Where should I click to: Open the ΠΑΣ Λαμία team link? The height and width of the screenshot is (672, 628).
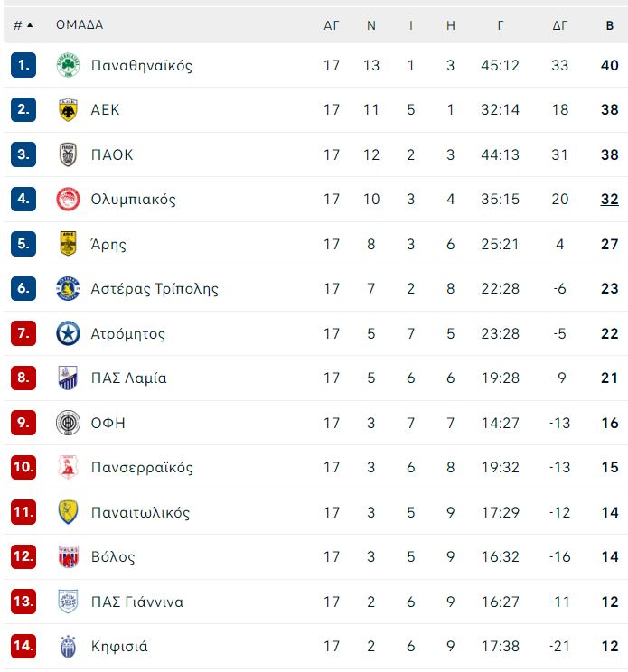pyautogui.click(x=128, y=378)
